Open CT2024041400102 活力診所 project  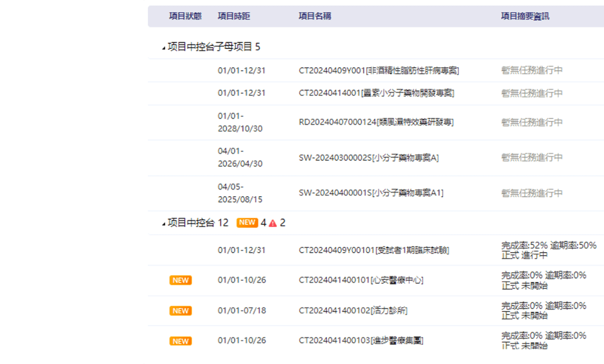[353, 311]
